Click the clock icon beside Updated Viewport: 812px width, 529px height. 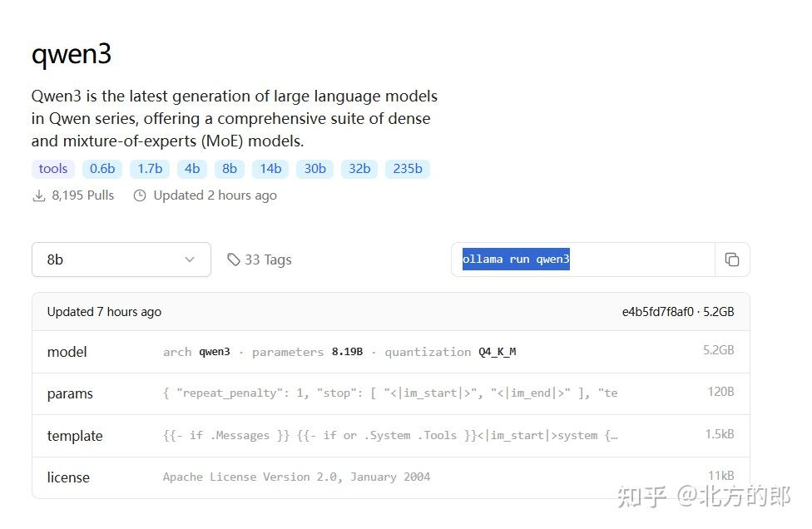tap(140, 195)
